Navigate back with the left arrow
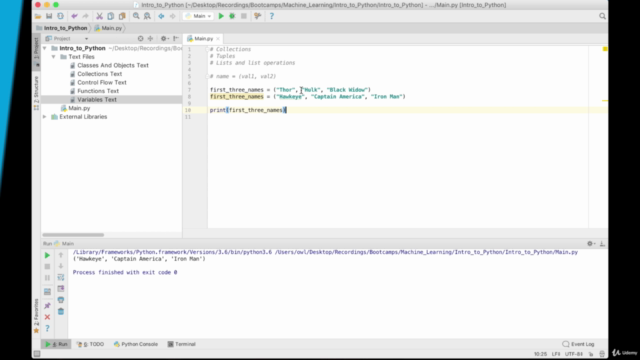 pos(161,16)
